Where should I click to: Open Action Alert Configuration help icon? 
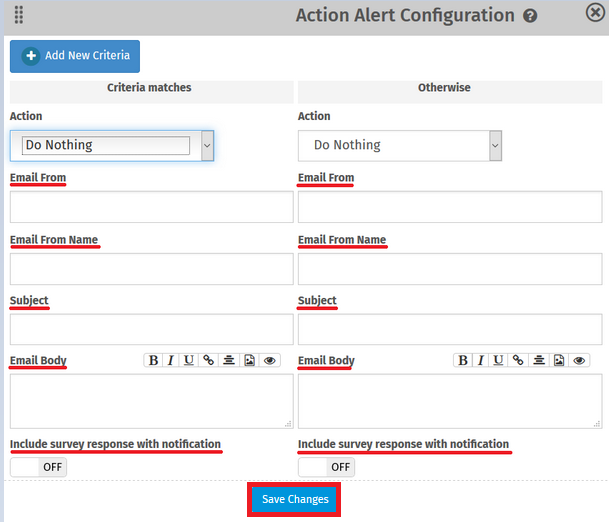(530, 17)
